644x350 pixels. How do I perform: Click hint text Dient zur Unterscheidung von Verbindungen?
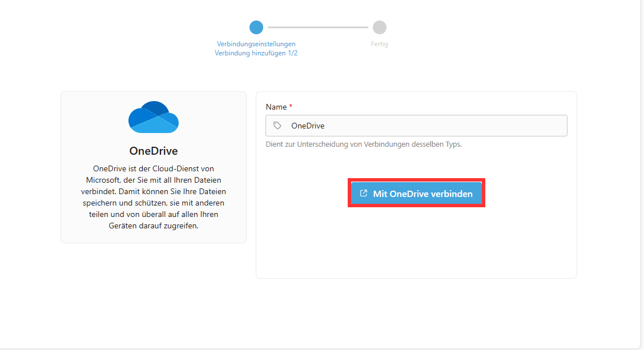click(x=364, y=144)
